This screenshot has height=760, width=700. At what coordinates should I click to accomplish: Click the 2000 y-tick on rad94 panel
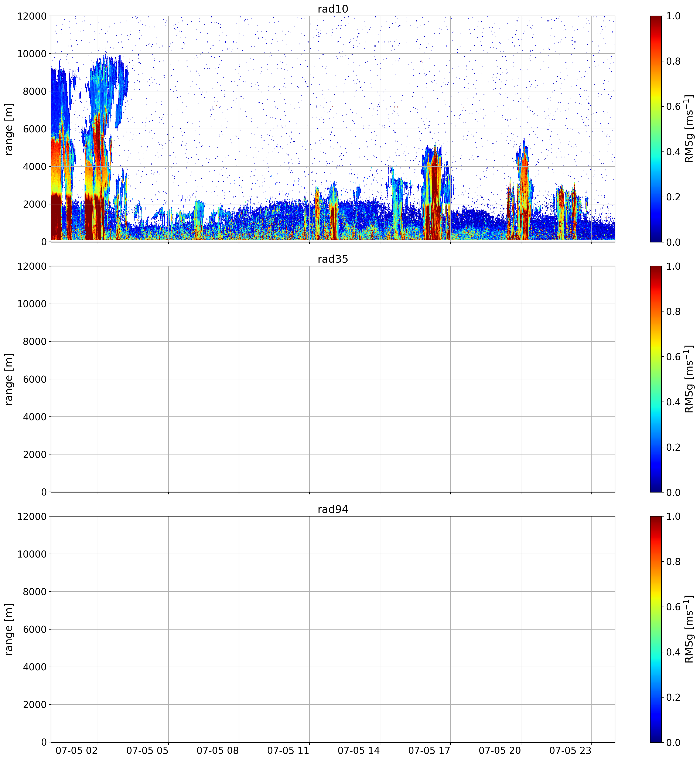coord(35,705)
